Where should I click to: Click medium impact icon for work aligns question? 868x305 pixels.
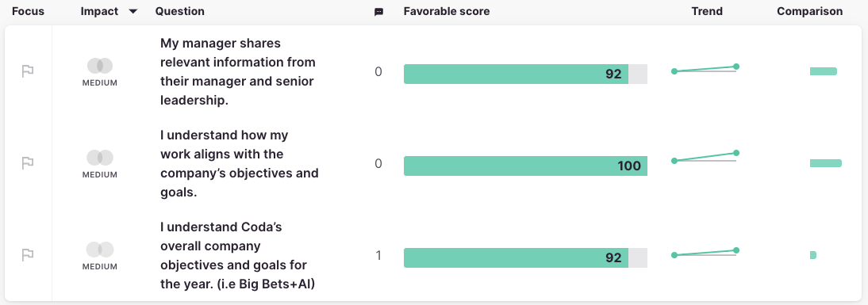tap(100, 158)
